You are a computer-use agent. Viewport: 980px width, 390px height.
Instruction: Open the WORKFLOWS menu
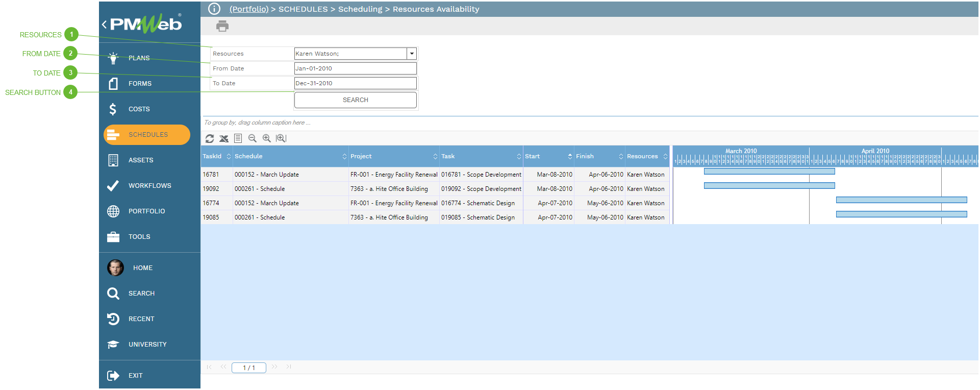pyautogui.click(x=150, y=186)
